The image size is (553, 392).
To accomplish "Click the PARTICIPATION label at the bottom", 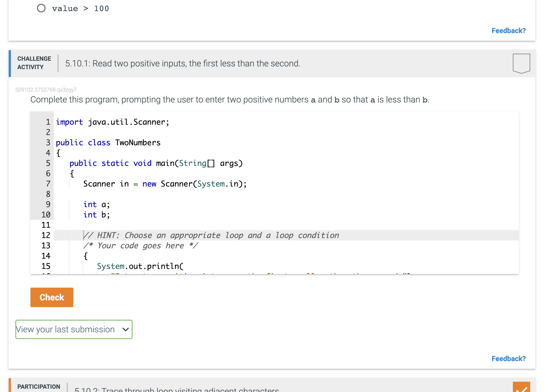I will click(x=39, y=387).
